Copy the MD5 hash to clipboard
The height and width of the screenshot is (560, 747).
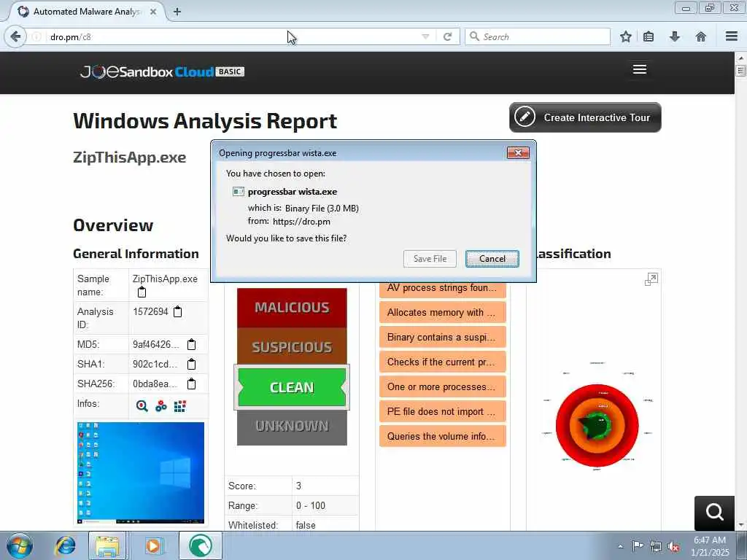point(192,344)
